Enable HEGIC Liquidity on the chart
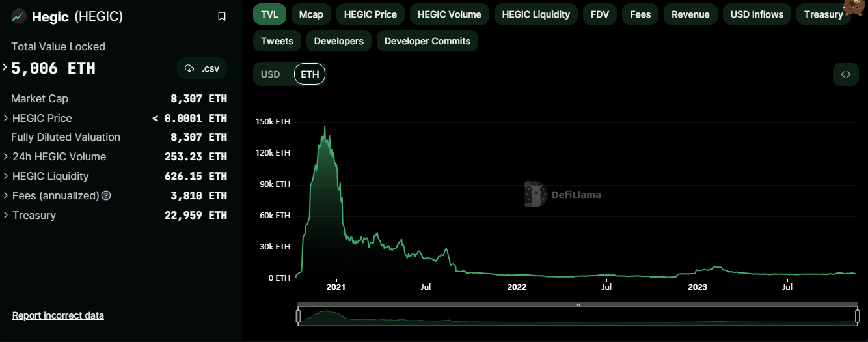Screen dimensions: 868x342 [x=536, y=14]
